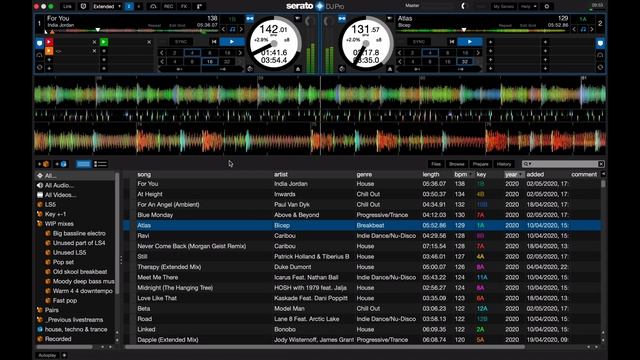Viewport: 640px width, 360px height.
Task: Delete green cue point on deck 1
Action: pyautogui.click(x=149, y=42)
